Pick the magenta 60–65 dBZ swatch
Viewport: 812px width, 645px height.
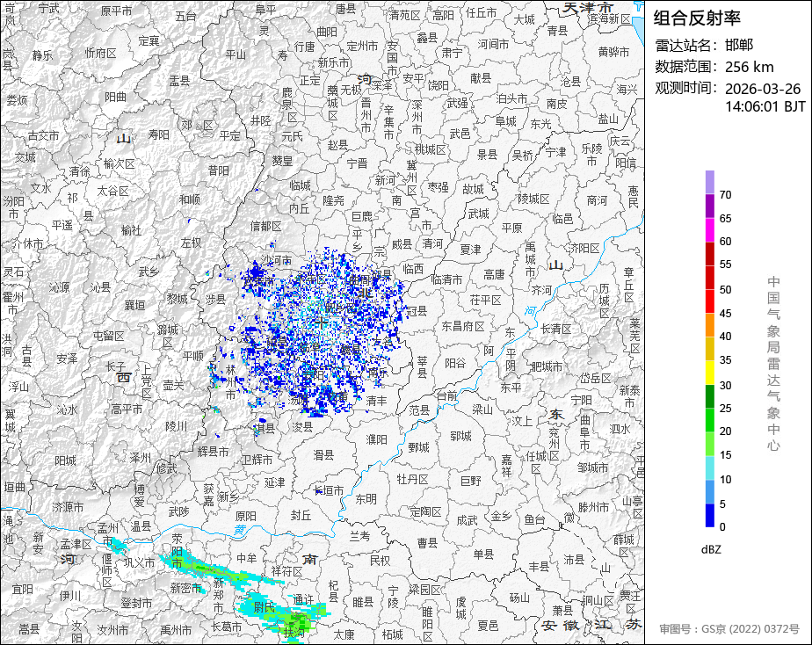(x=710, y=230)
